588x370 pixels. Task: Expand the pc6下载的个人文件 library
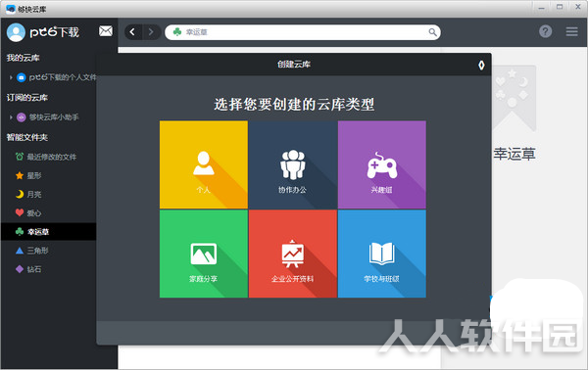click(11, 77)
